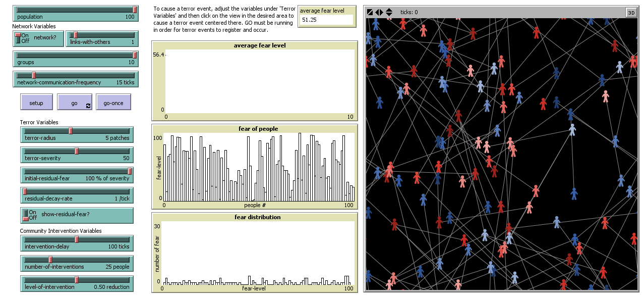Click the population slider
This screenshot has width=644, height=298.
click(76, 13)
